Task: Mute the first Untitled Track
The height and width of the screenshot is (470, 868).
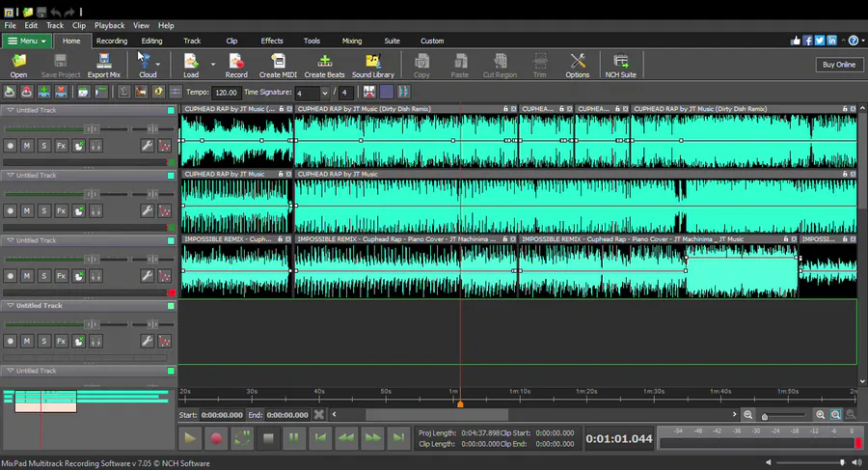Action: click(27, 146)
